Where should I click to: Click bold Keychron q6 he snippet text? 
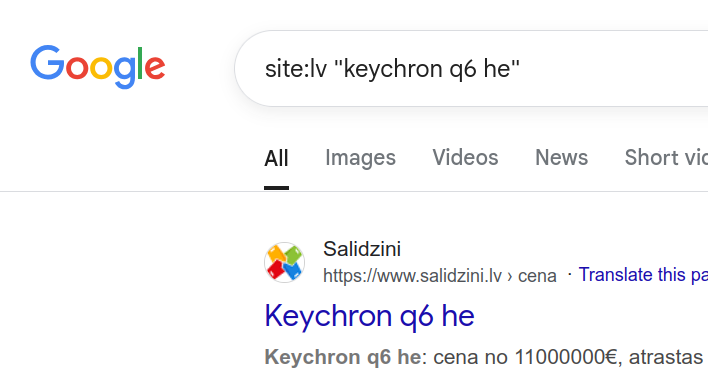pyautogui.click(x=343, y=357)
